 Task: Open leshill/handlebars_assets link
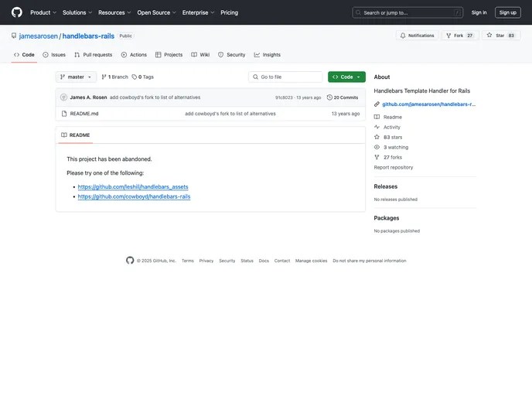[133, 186]
